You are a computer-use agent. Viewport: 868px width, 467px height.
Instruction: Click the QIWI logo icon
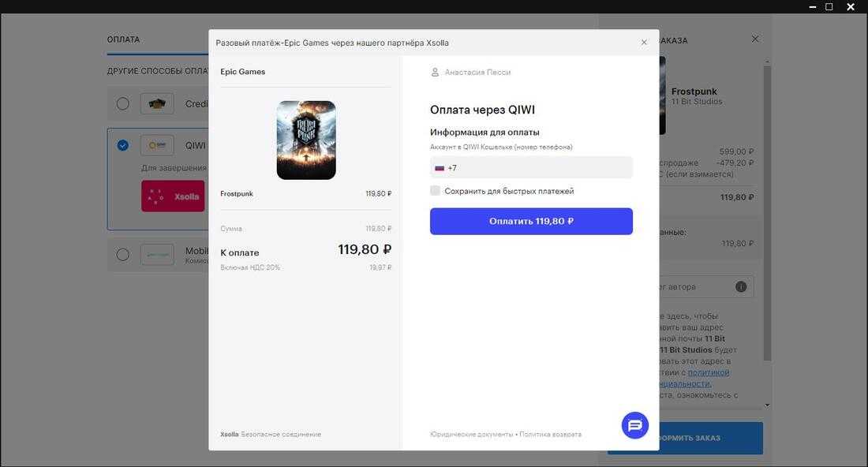157,145
